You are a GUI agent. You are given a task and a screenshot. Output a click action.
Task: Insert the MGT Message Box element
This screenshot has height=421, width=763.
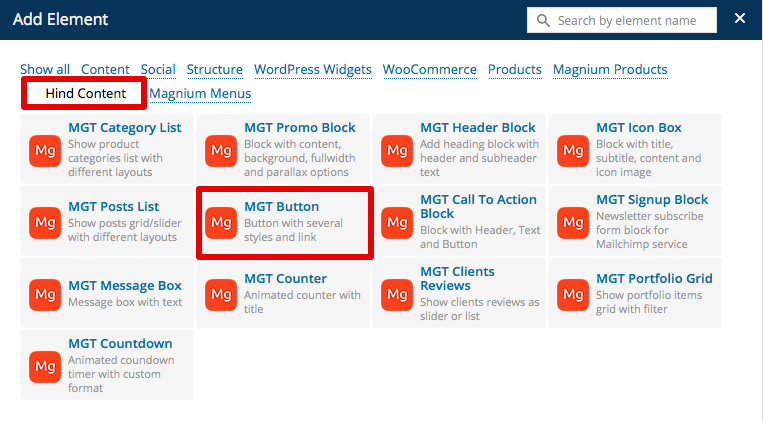(125, 286)
